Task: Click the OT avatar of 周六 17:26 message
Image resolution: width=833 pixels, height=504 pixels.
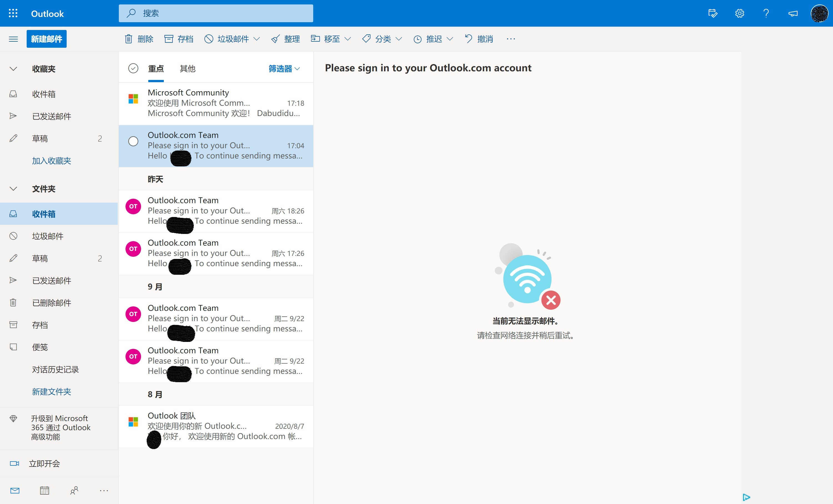Action: click(x=133, y=249)
